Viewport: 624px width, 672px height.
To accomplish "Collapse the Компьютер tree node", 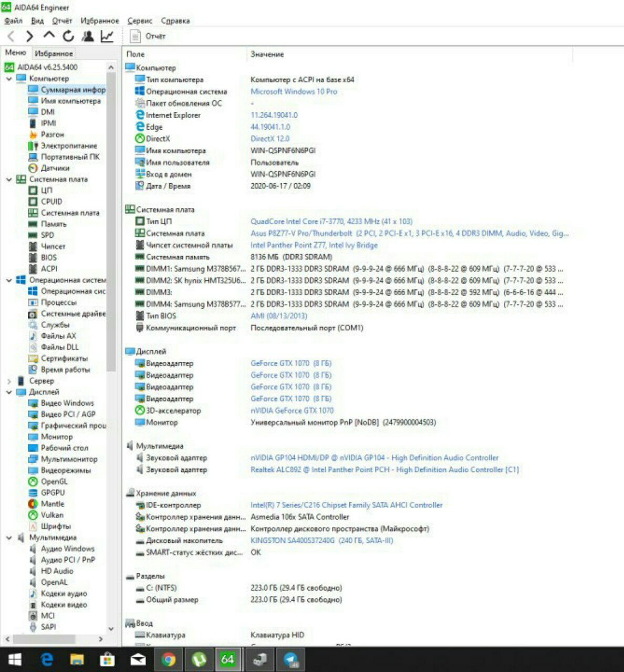I will (9, 79).
